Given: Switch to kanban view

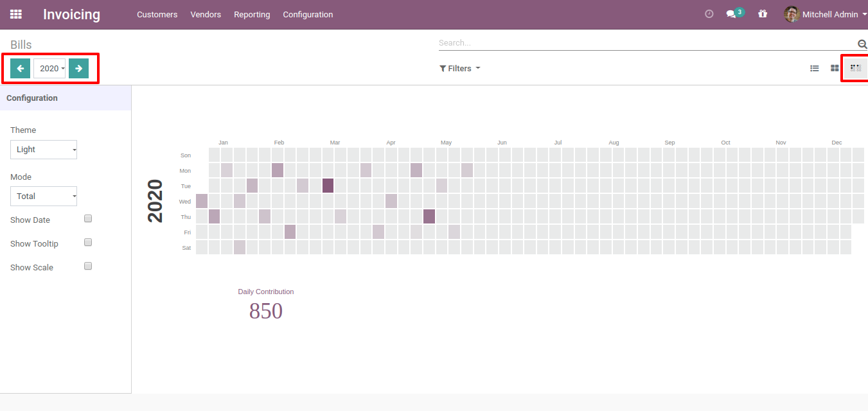Looking at the screenshot, I should (x=835, y=68).
